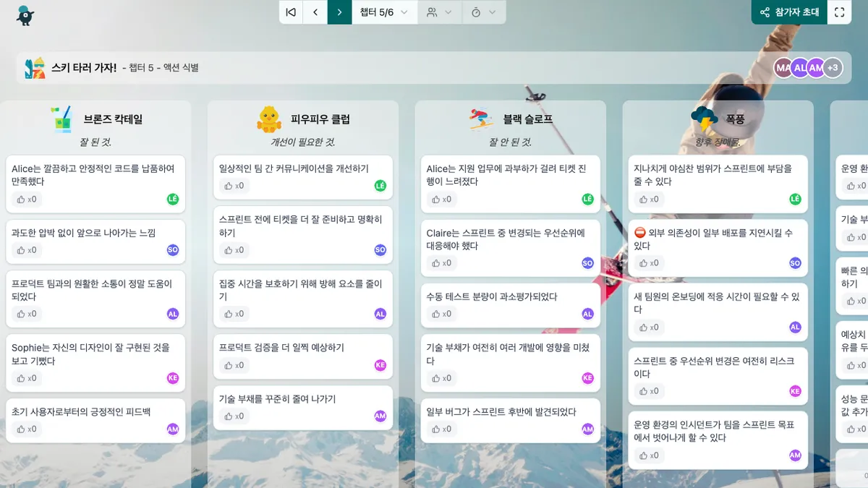Click the green LÉ author badge on Alice code card

tap(173, 200)
